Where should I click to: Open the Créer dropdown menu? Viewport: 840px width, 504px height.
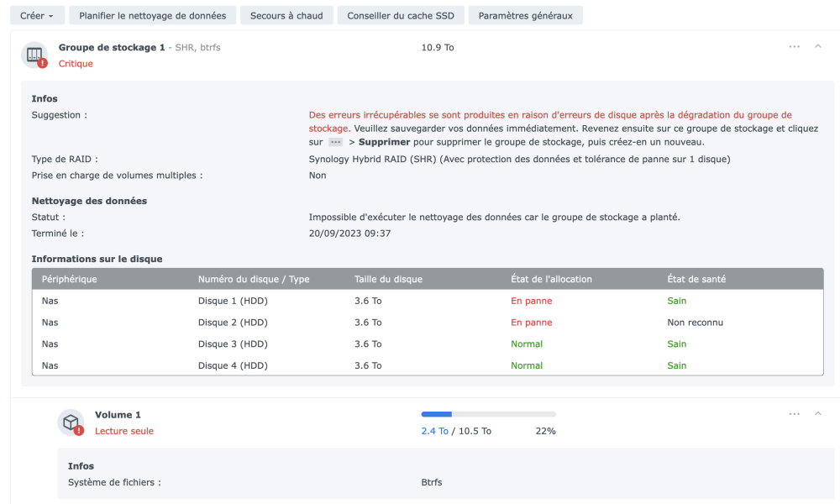(x=36, y=16)
